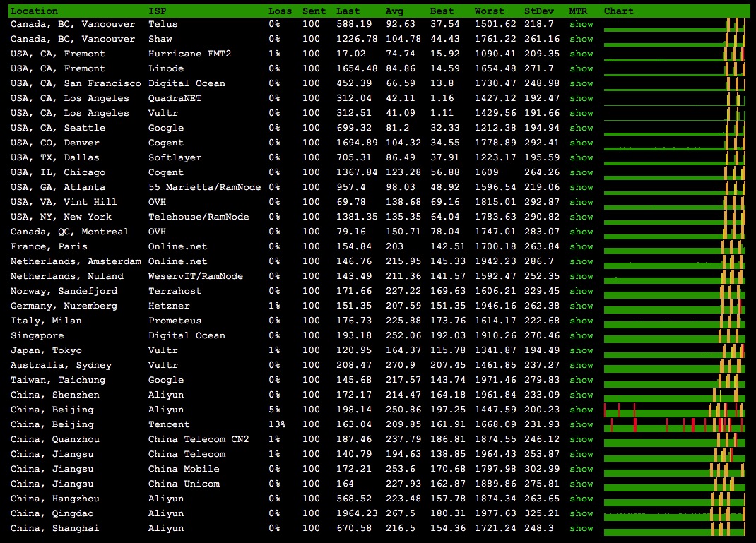Show MTR for Denver Cogent row
This screenshot has height=543, width=756.
[x=581, y=143]
